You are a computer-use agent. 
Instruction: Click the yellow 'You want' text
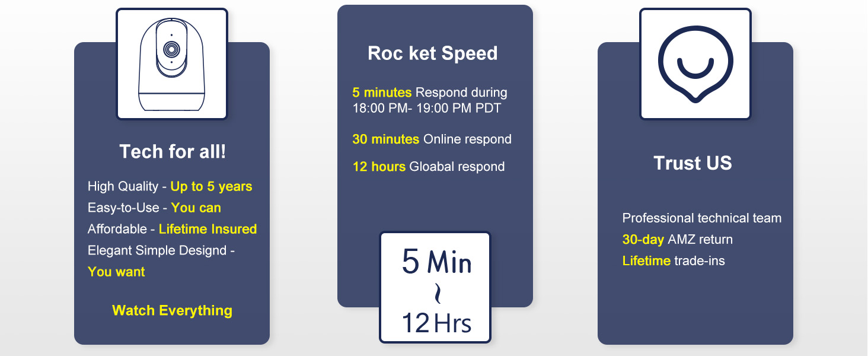pos(116,272)
